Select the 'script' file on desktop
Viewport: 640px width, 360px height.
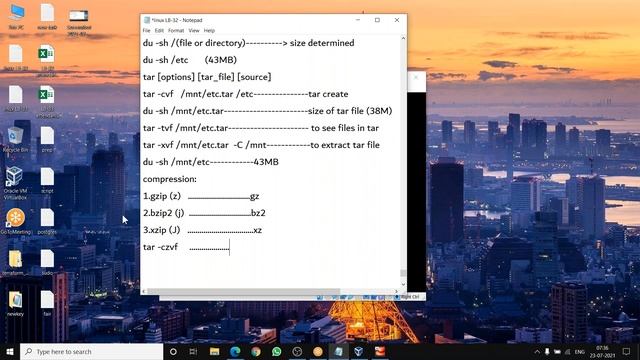click(47, 180)
